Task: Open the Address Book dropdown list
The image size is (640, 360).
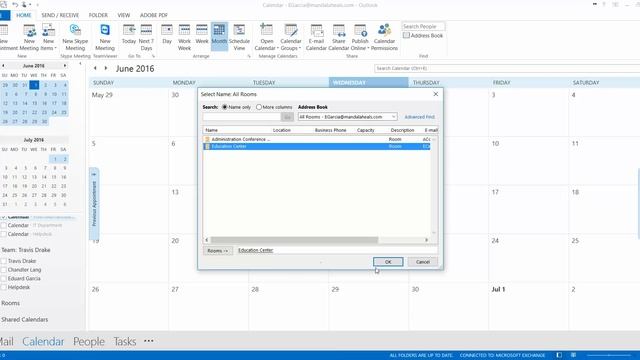Action: point(393,117)
